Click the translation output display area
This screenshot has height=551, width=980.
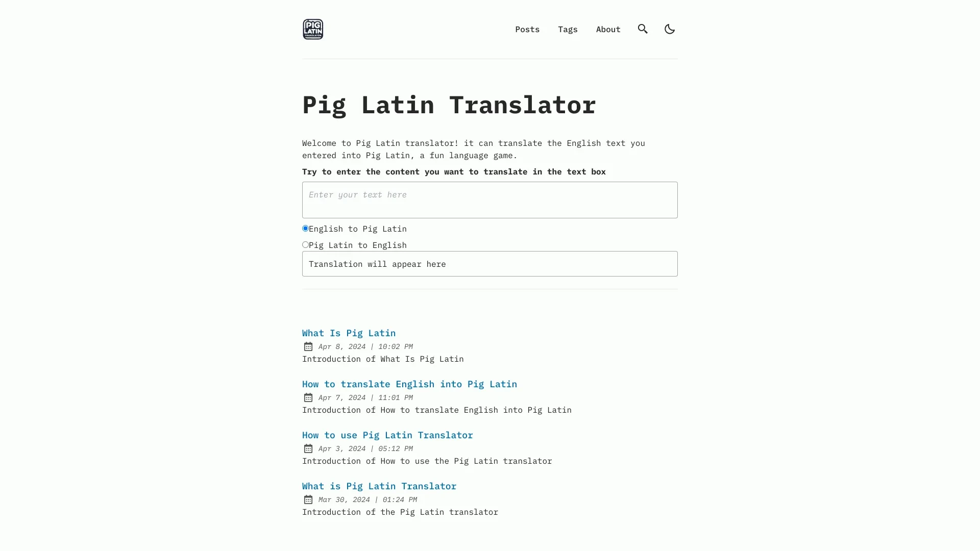click(x=490, y=264)
